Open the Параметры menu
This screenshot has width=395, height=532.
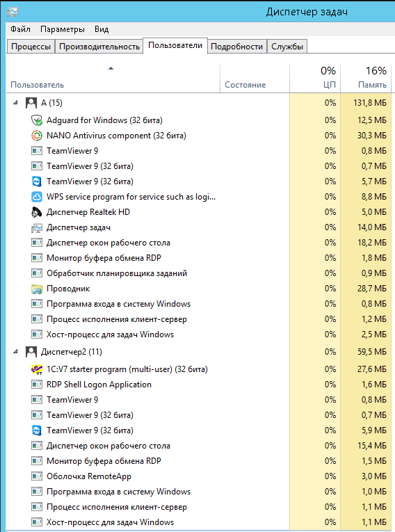[63, 29]
